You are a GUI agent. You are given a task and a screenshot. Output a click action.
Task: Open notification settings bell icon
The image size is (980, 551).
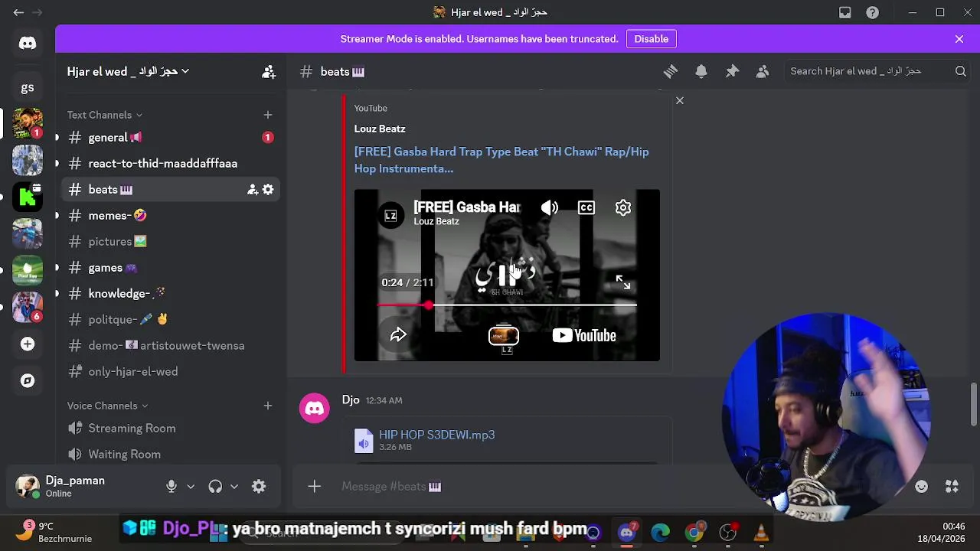tap(701, 71)
